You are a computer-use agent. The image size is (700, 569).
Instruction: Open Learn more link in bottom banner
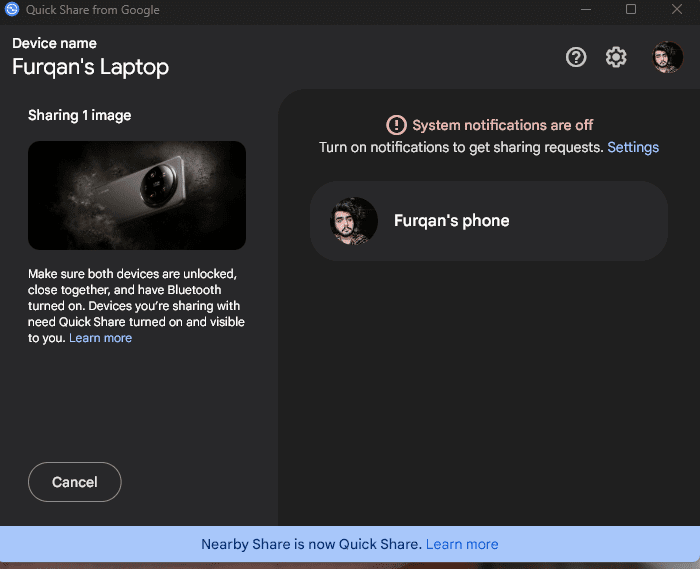tap(462, 544)
